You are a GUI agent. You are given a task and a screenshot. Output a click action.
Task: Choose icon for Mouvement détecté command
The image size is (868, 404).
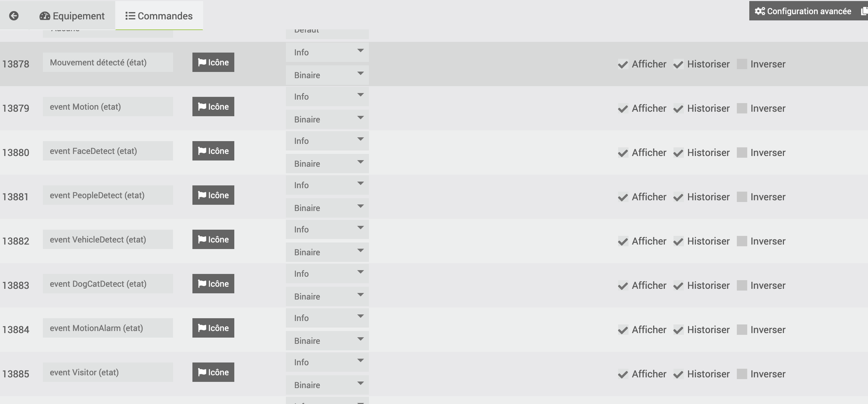point(213,62)
